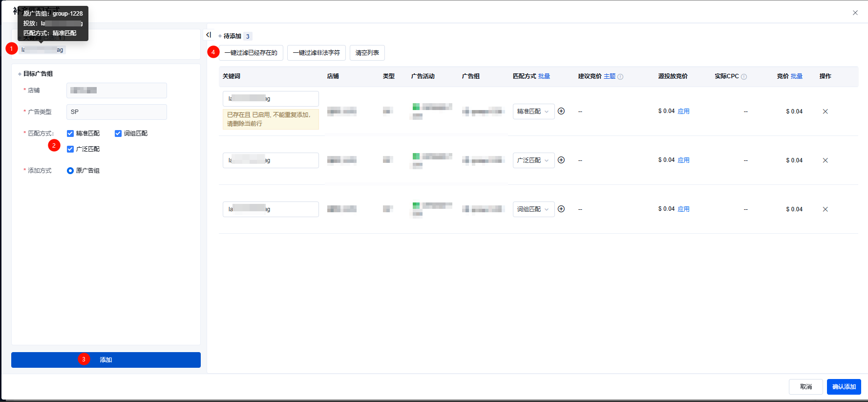Viewport: 868px width, 402px height.
Task: Click 批量 link in 匹配方式 header
Action: tap(544, 76)
